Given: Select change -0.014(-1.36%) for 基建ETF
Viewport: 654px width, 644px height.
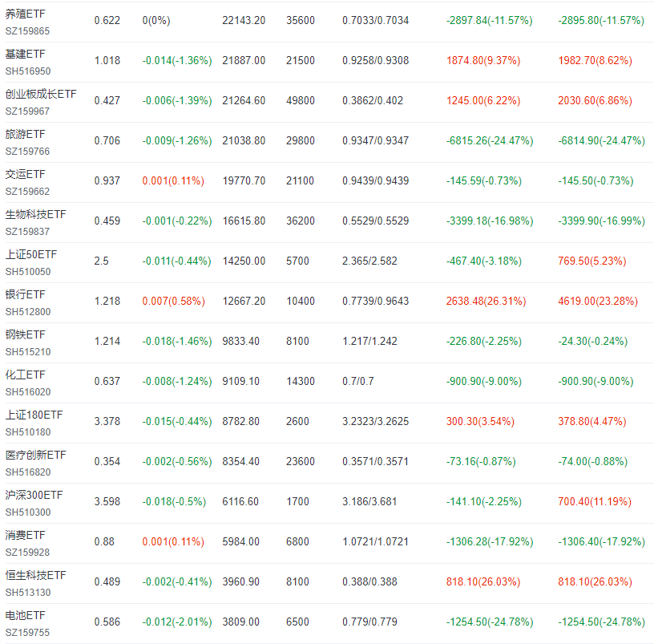Looking at the screenshot, I should (177, 60).
